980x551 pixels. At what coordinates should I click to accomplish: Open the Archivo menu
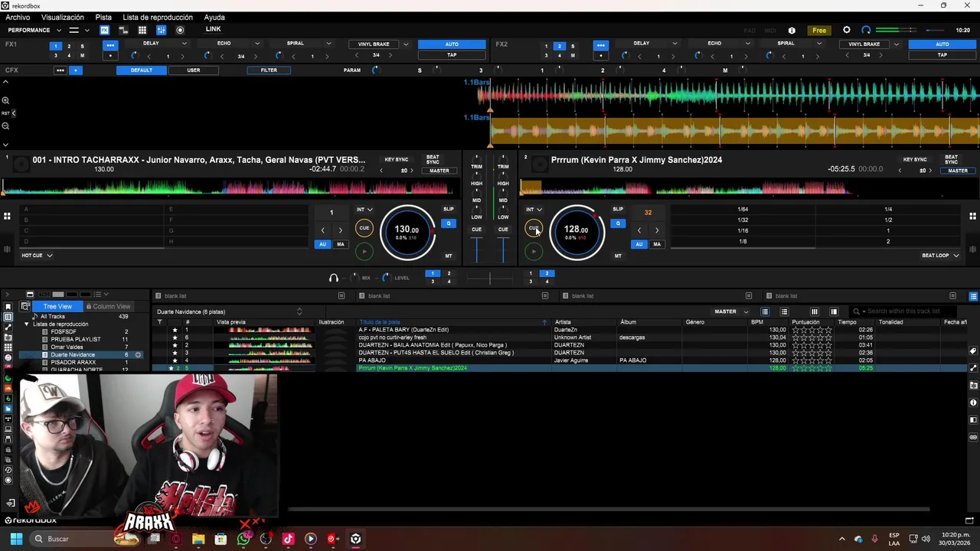18,18
